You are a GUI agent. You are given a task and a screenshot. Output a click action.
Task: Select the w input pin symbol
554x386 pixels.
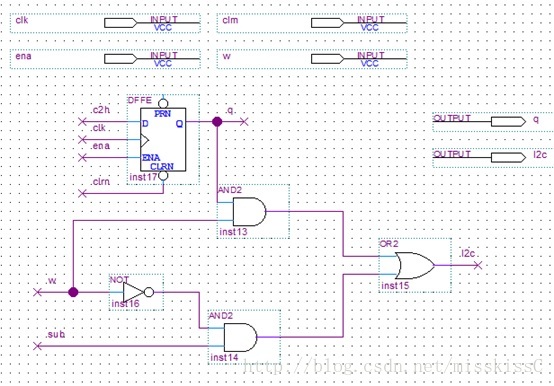[328, 59]
